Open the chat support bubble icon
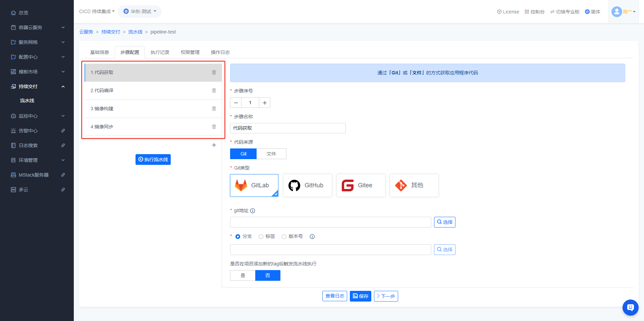644x321 pixels. pos(630,307)
